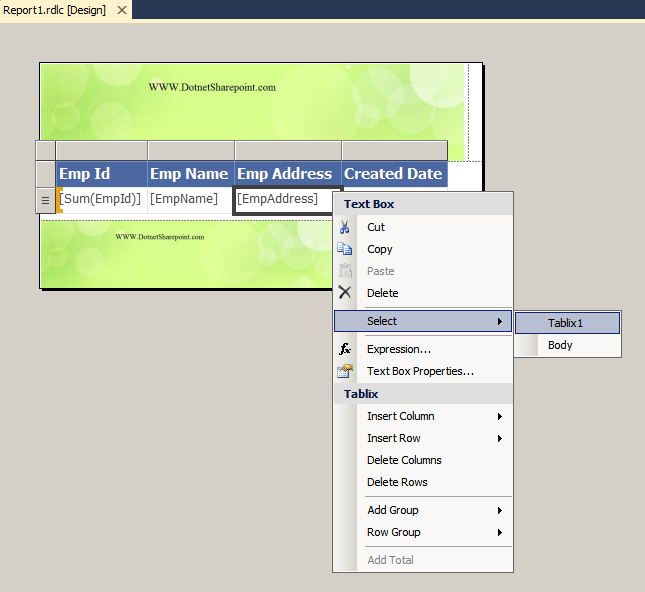Click the Expression fx icon
This screenshot has height=592, width=645.
click(345, 349)
